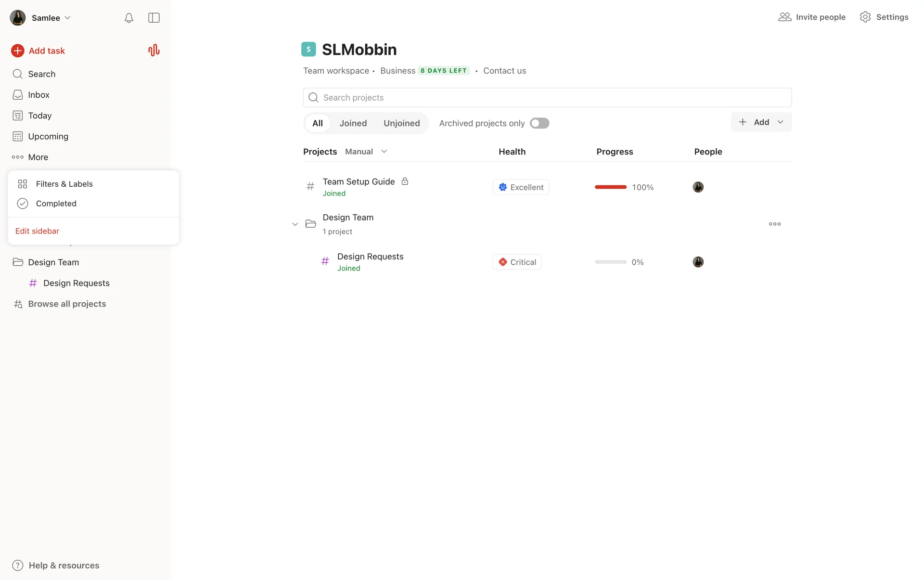Click the Team Setup Guide progress bar
Screen dimensions: 924x580
tap(610, 187)
